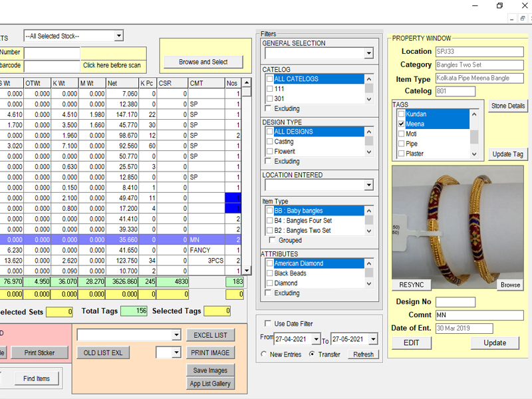Open the All Selected Stock dropdown
532x399 pixels.
pyautogui.click(x=118, y=36)
